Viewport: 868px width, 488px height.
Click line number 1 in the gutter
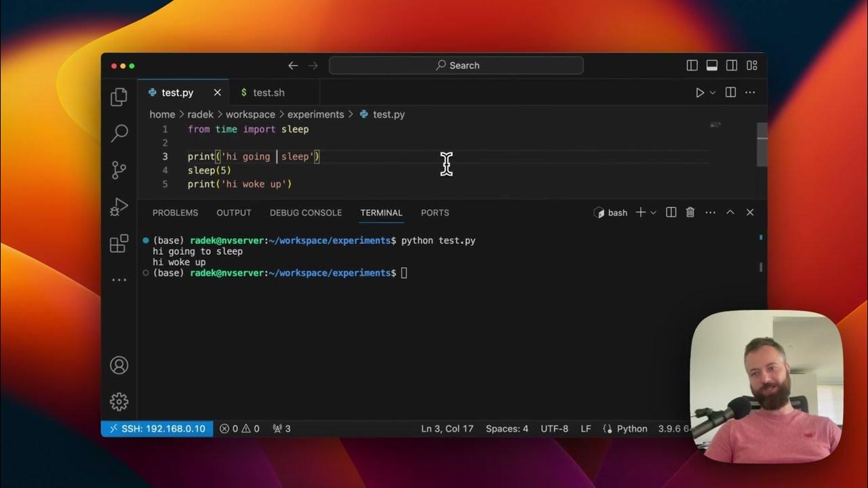point(165,129)
